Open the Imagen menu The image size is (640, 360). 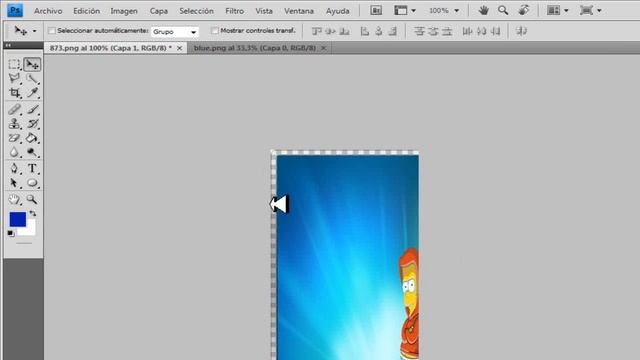124,11
